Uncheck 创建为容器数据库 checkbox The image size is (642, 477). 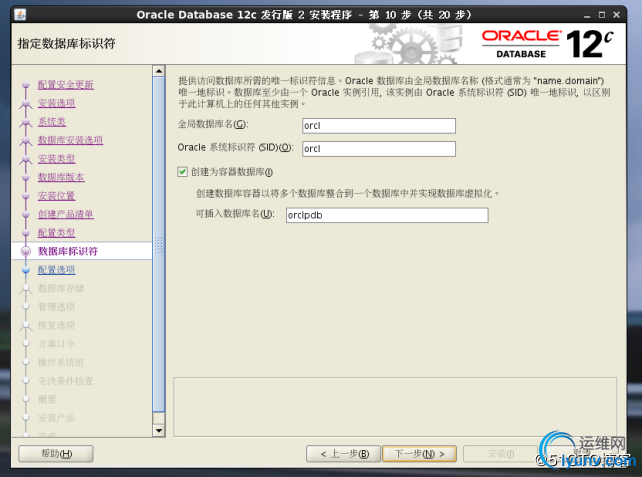coord(183,172)
